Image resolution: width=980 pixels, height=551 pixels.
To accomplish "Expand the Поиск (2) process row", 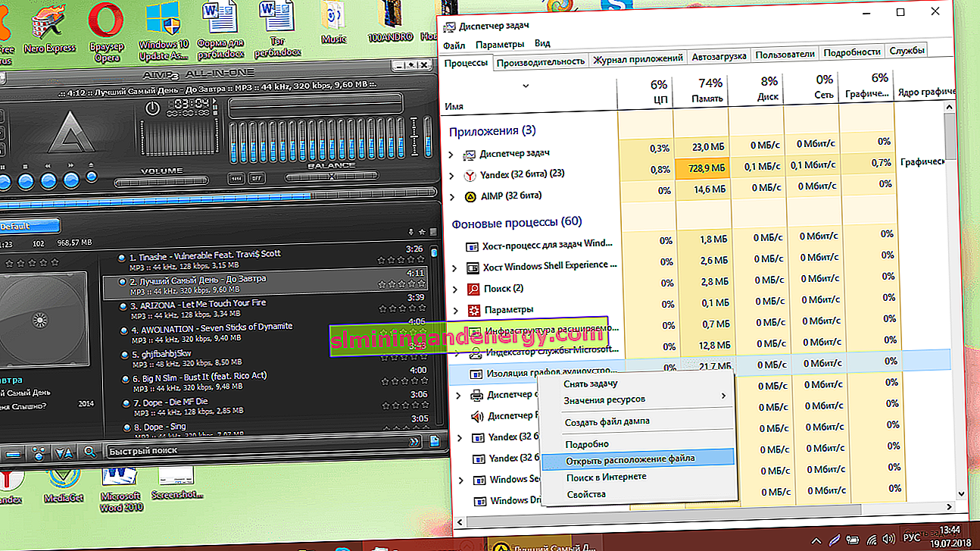I will tap(454, 289).
